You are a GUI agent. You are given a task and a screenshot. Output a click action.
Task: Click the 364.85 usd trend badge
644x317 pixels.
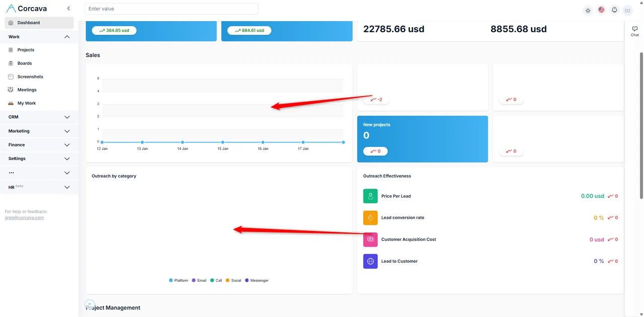(x=114, y=30)
